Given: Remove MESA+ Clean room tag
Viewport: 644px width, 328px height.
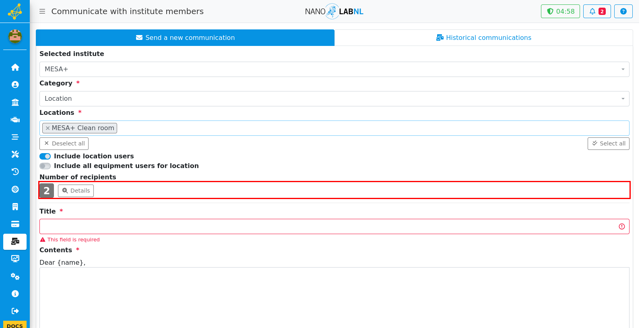Looking at the screenshot, I should click(x=47, y=128).
